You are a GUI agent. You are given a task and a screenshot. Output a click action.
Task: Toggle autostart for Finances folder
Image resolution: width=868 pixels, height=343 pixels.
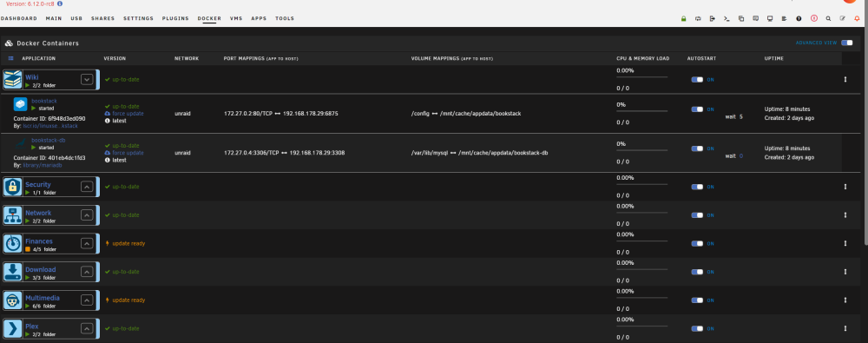click(x=698, y=243)
